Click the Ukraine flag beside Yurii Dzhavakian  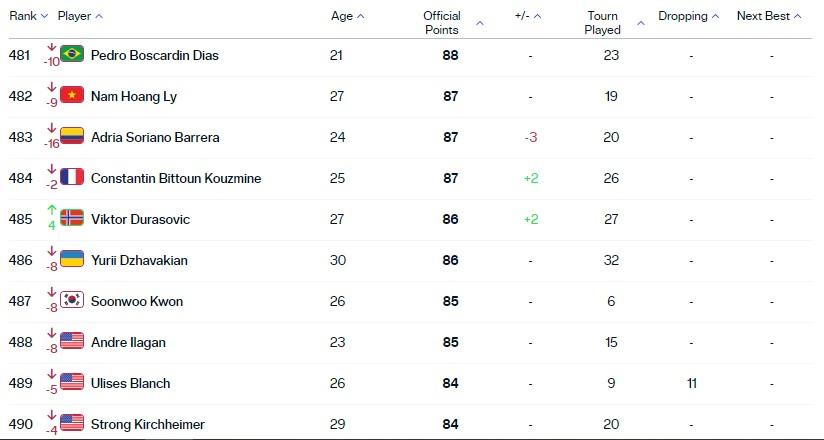click(x=72, y=259)
